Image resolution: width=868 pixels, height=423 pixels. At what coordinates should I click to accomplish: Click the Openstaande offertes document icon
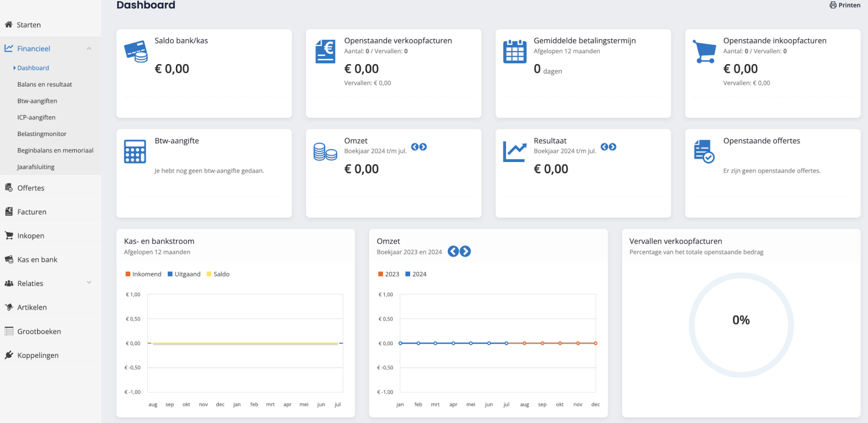(x=704, y=152)
